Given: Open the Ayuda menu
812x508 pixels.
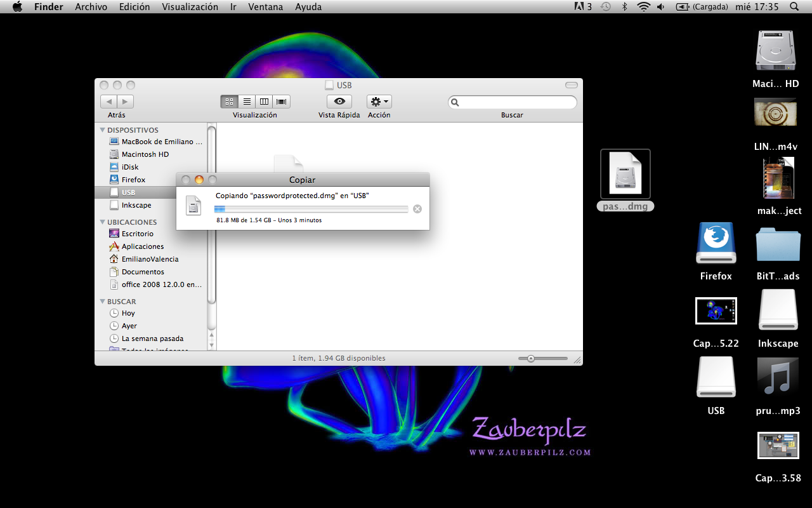Looking at the screenshot, I should 308,7.
